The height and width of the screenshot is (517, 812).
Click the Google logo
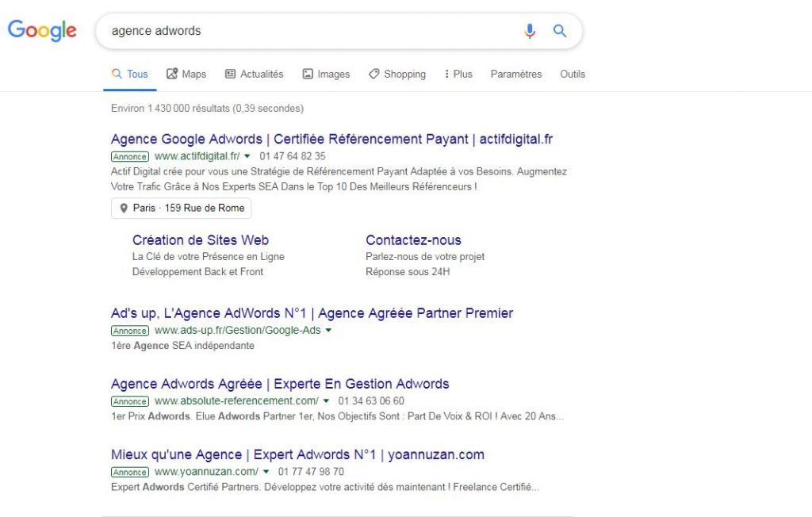42,30
